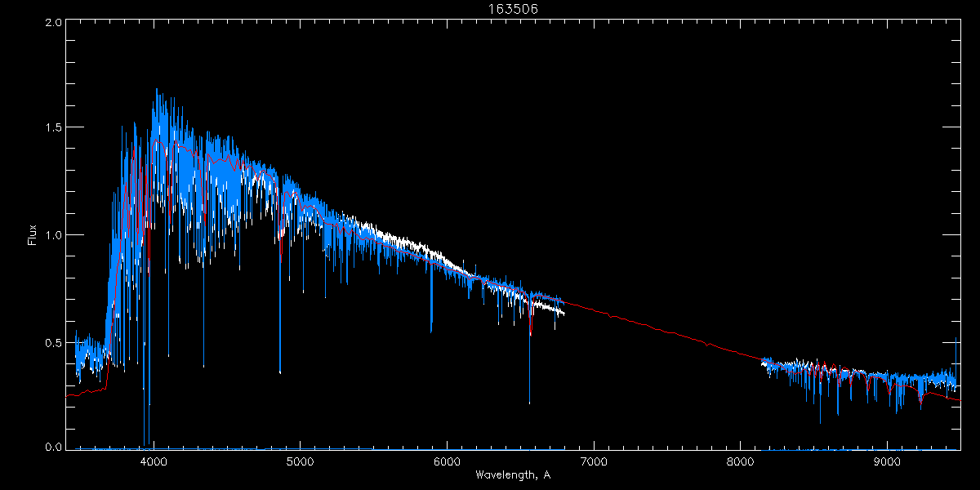Click the 1.0 flux tick label
980x490 pixels.
(x=53, y=235)
